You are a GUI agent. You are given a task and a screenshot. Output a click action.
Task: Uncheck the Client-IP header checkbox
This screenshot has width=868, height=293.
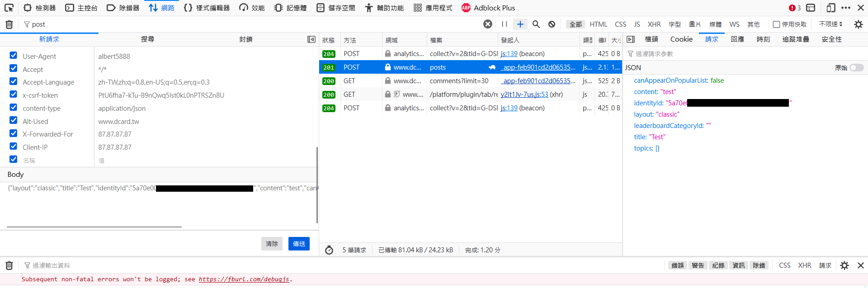coord(14,146)
